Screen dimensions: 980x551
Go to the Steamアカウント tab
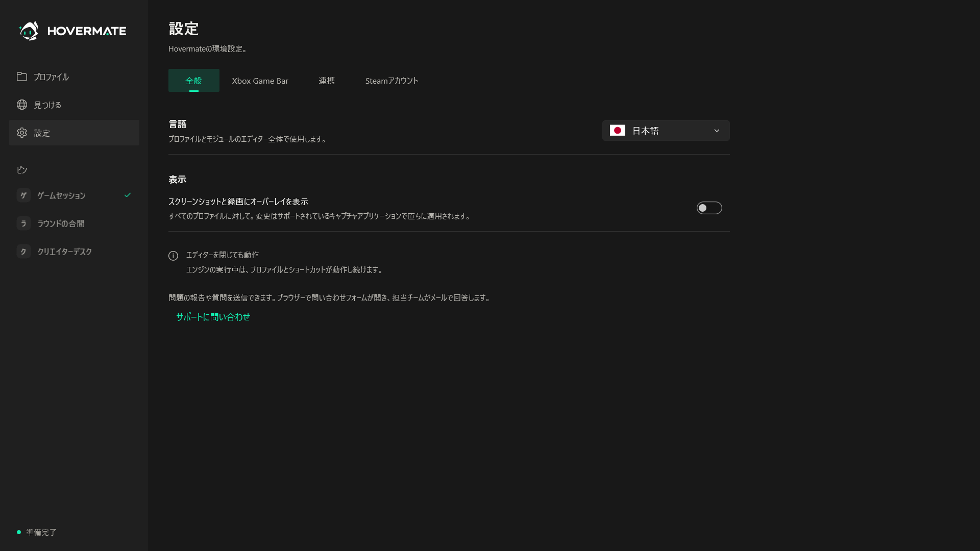point(392,81)
